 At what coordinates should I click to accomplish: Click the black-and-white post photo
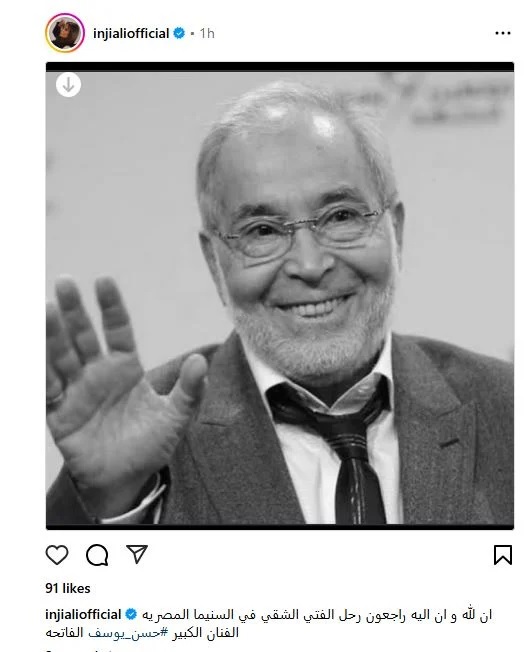point(280,296)
